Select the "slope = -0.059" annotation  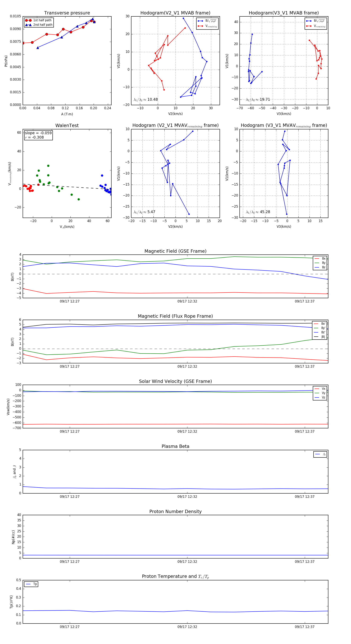pyautogui.click(x=38, y=133)
